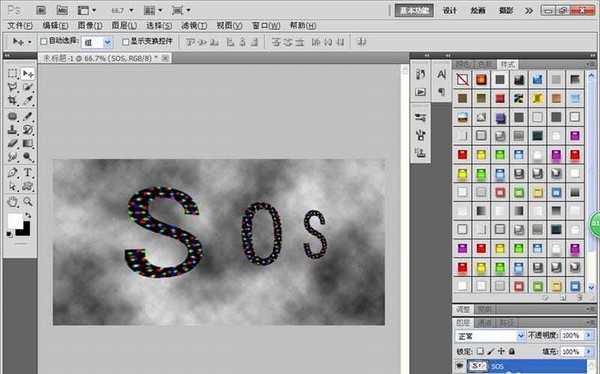
Task: Open the Paragraph panel icon
Action: coord(441,92)
